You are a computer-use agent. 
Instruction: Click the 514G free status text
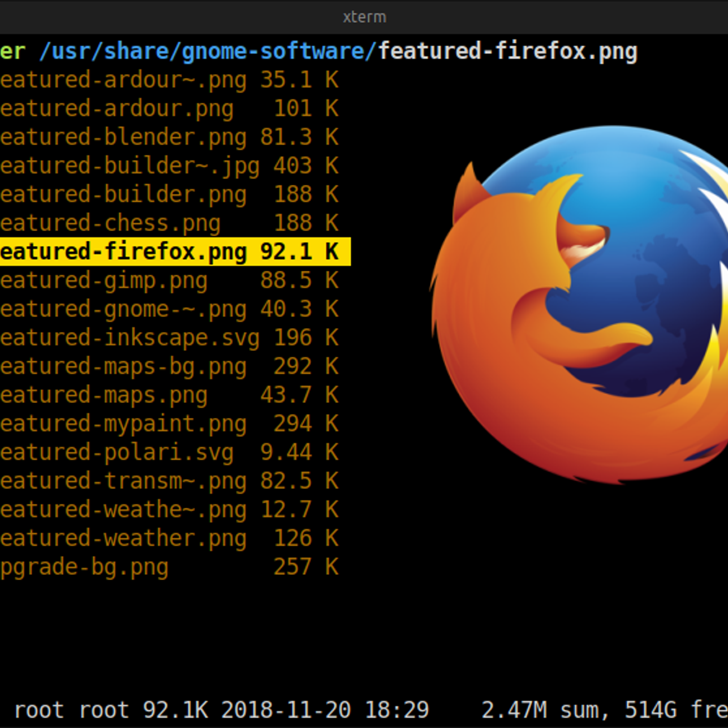pos(676,710)
